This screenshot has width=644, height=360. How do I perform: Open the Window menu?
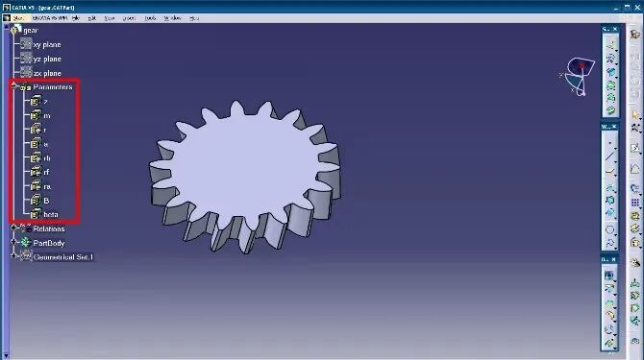click(172, 18)
